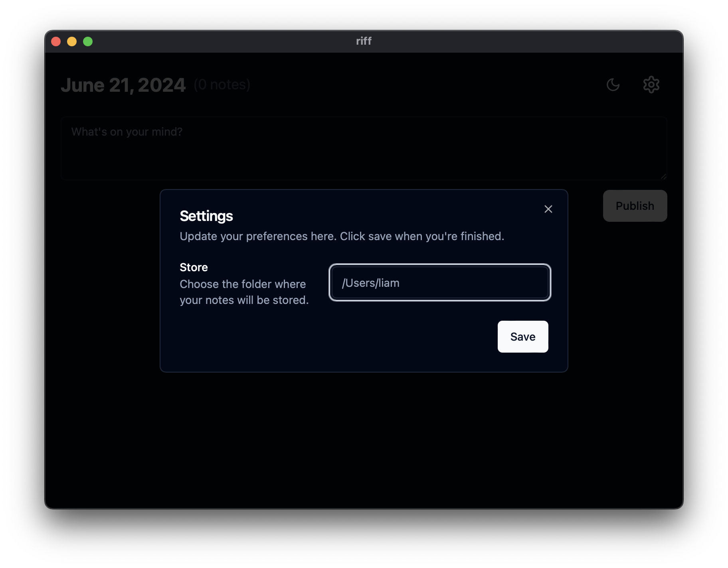Screen dimensions: 728x568
Task: Click the Settings dialog heading
Action: [206, 216]
